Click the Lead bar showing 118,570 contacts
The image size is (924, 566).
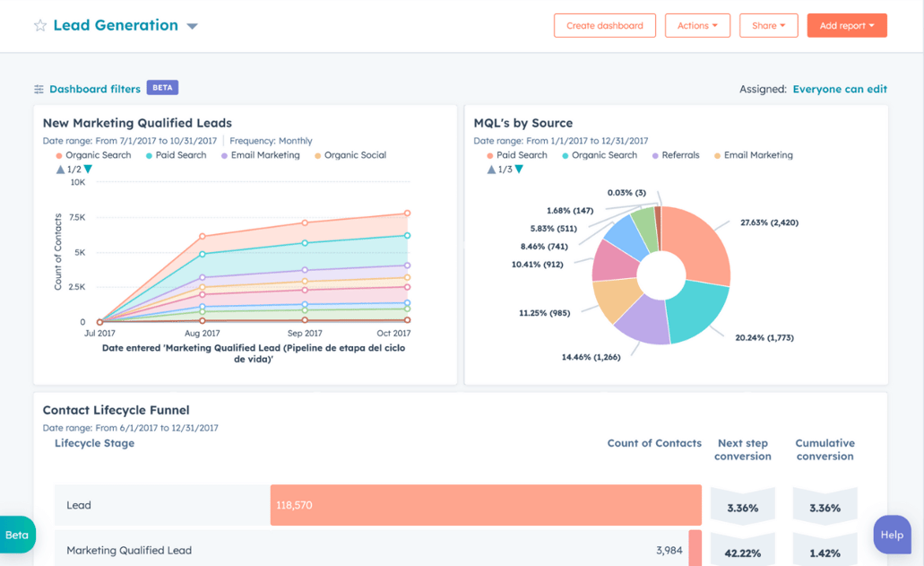coord(484,505)
